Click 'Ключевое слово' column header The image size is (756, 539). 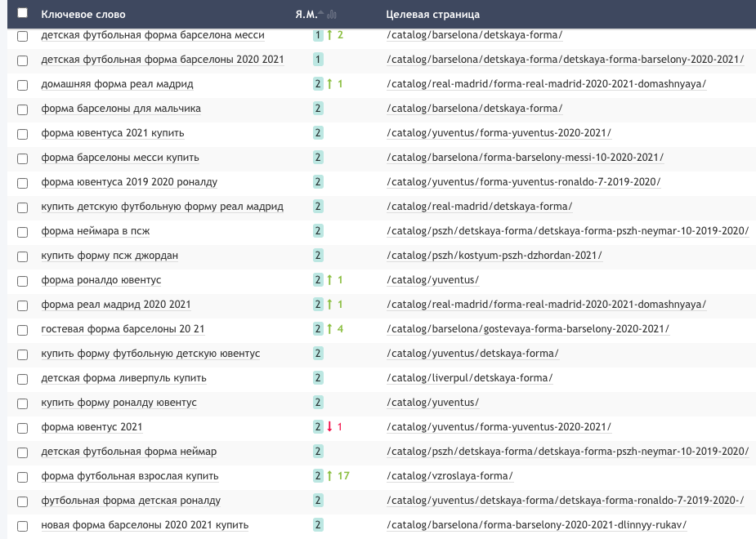click(83, 15)
